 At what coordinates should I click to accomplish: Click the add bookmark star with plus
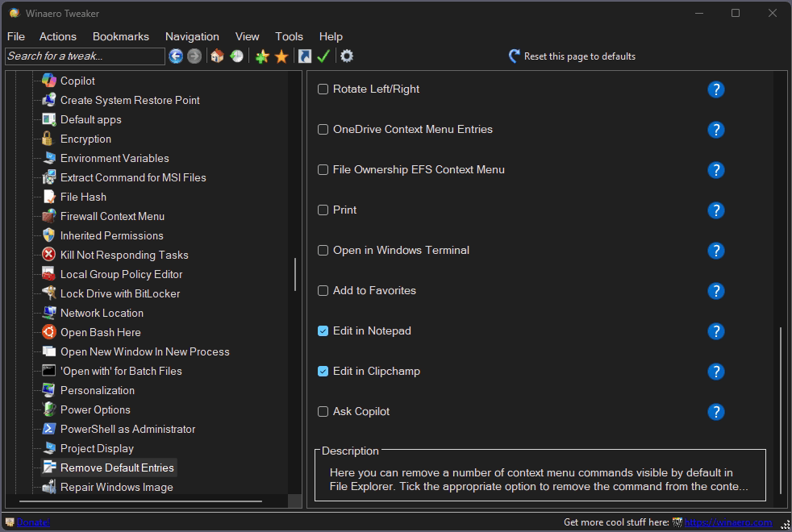pyautogui.click(x=262, y=56)
